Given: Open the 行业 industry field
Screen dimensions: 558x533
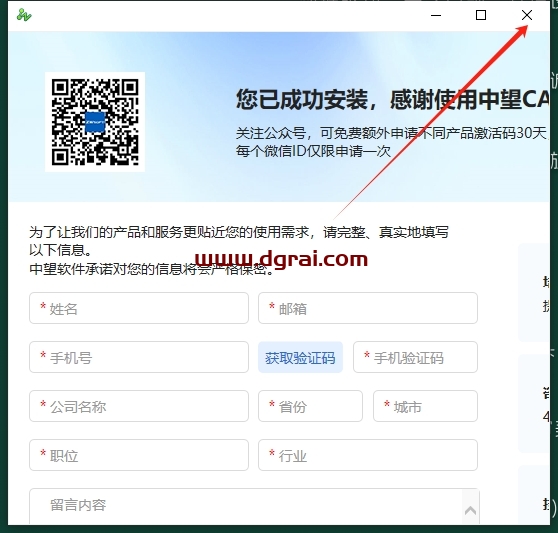Looking at the screenshot, I should pyautogui.click(x=368, y=455).
